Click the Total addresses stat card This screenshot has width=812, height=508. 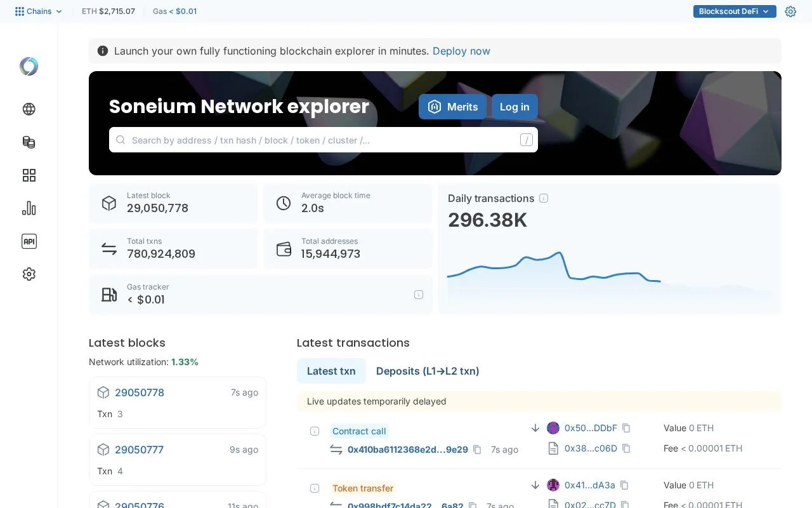(x=348, y=249)
